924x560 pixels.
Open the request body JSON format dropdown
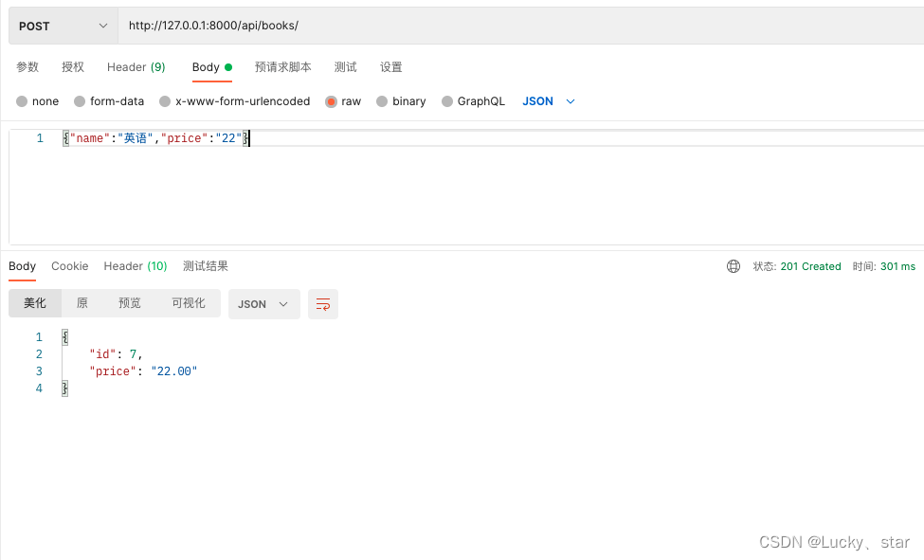tap(549, 101)
